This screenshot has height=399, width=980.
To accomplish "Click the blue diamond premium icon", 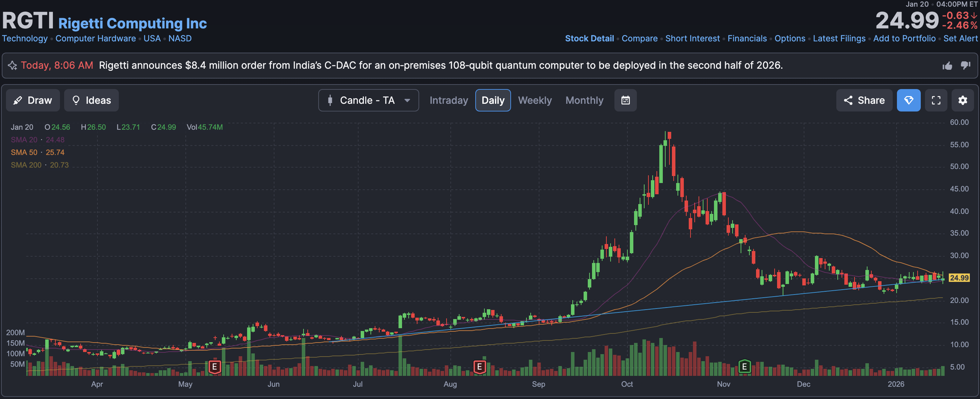I will tap(908, 101).
